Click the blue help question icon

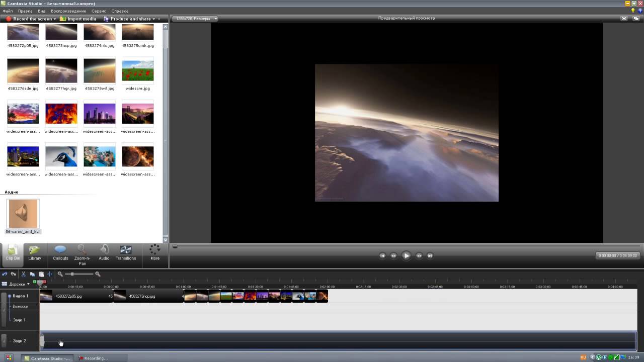[x=639, y=11]
